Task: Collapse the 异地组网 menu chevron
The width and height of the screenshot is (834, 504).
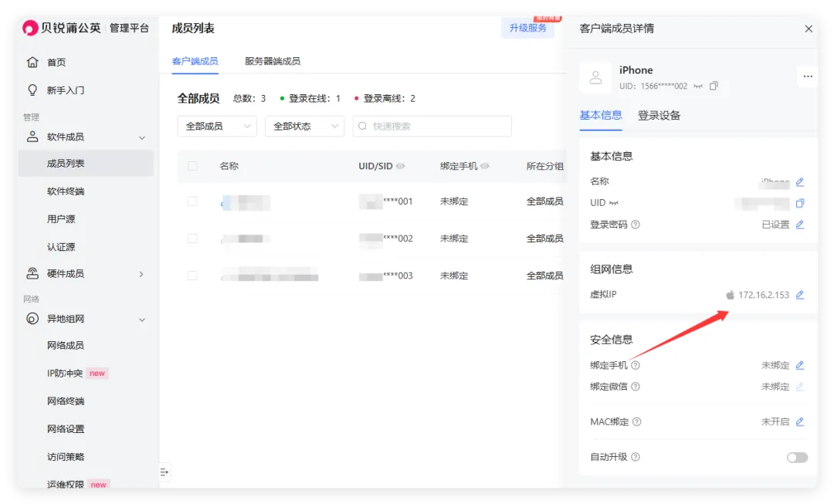Action: click(x=142, y=320)
